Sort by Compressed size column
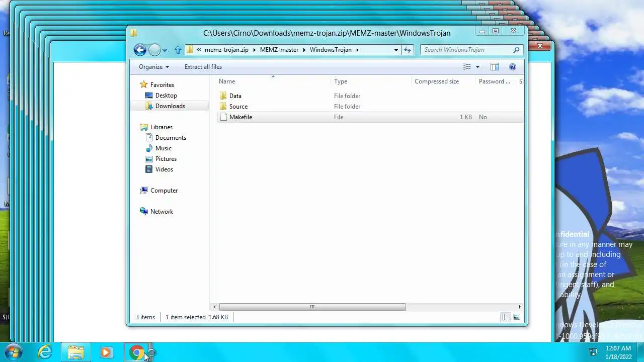644x362 pixels. click(x=437, y=81)
